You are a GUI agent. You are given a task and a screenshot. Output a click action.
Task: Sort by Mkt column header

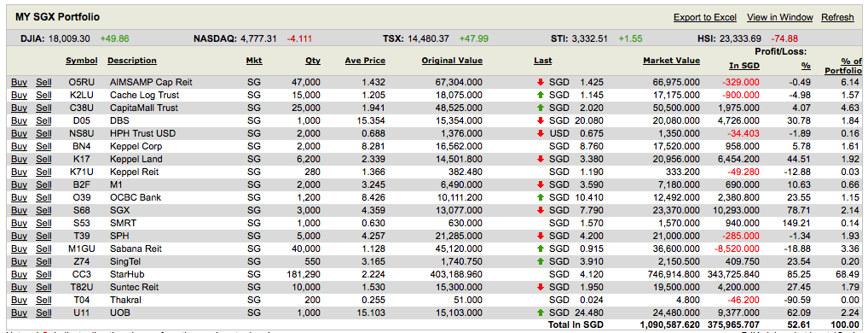click(254, 61)
